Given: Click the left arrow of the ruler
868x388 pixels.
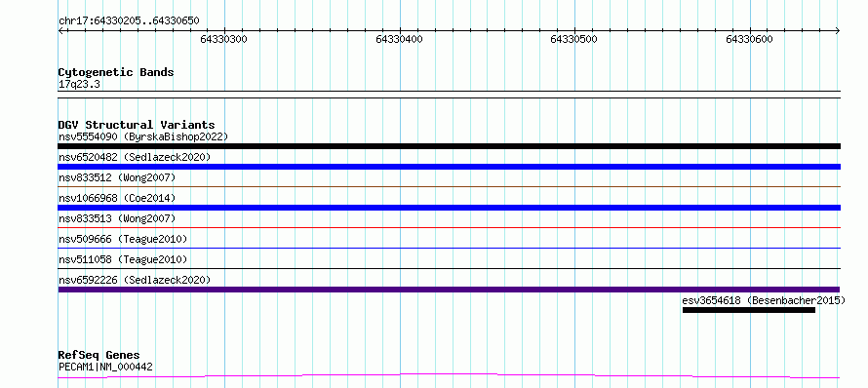Looking at the screenshot, I should click(x=60, y=30).
